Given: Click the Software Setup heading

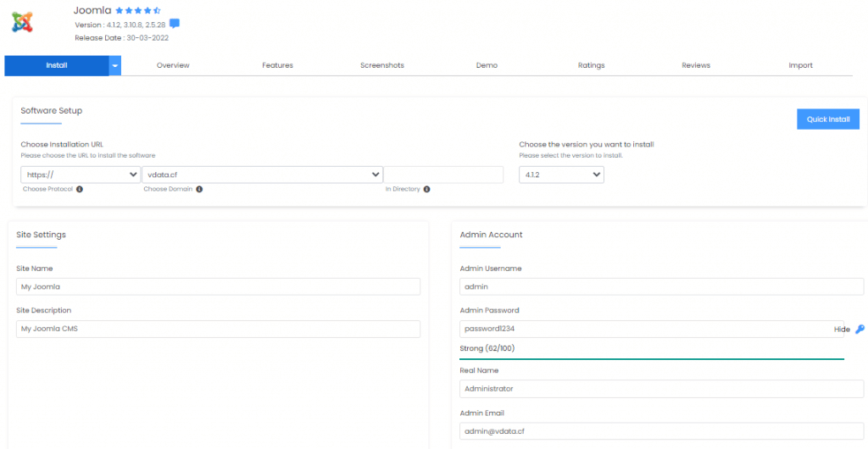Looking at the screenshot, I should click(x=52, y=111).
